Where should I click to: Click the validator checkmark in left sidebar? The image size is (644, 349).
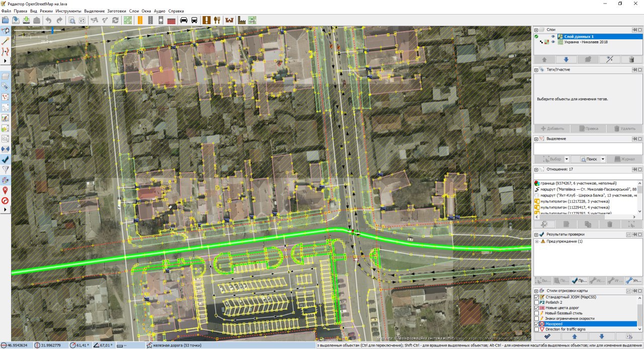(6, 159)
